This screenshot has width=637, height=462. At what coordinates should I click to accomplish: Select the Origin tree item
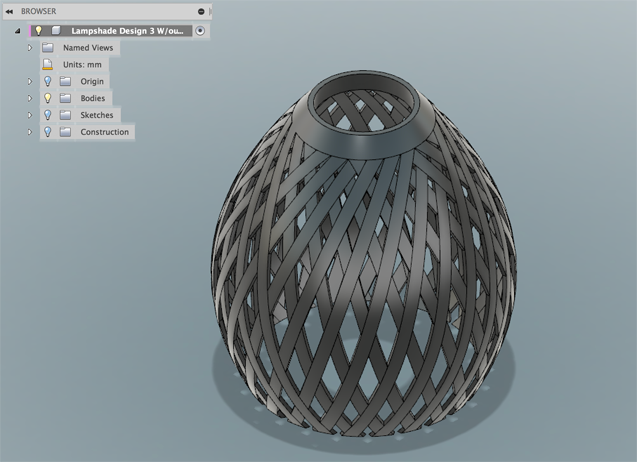coord(92,82)
